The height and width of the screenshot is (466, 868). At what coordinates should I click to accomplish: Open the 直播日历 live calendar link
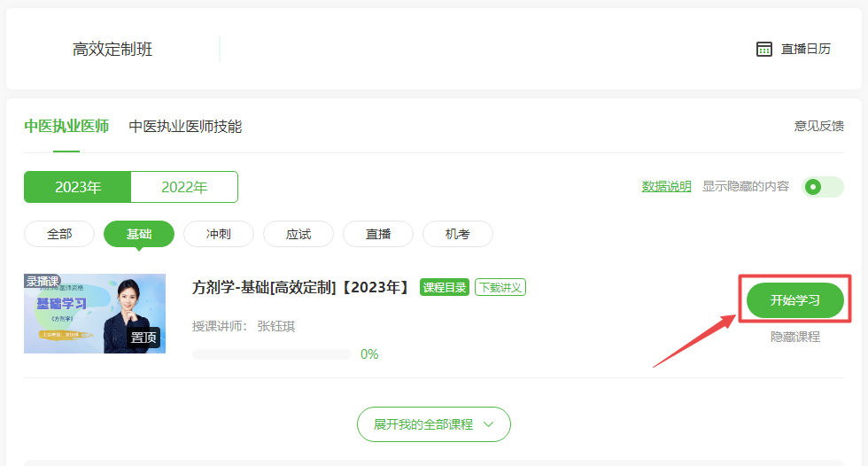[805, 49]
